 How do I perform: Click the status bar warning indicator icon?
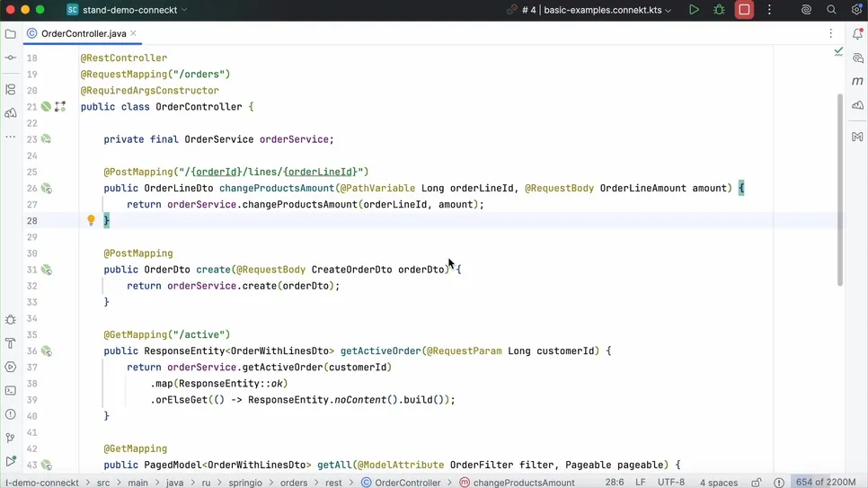tap(779, 483)
